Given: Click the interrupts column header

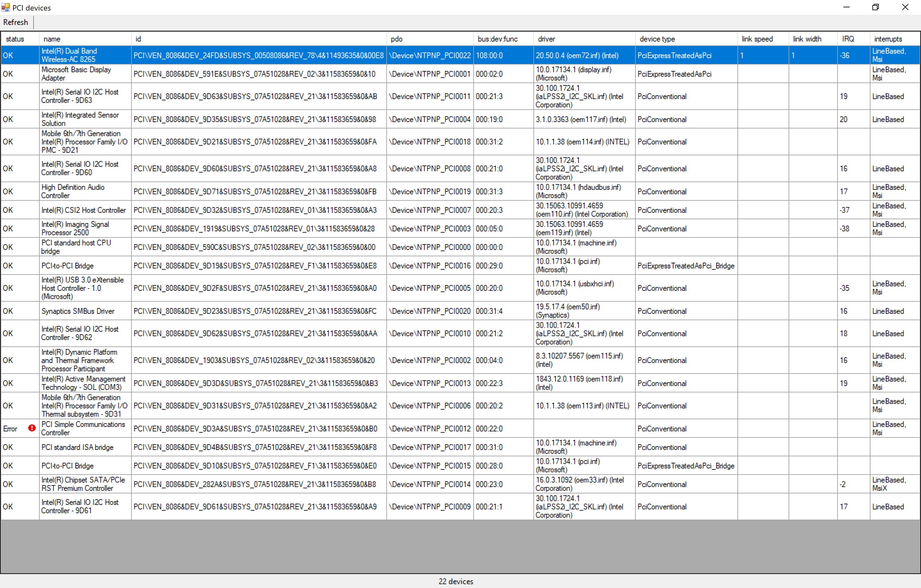Looking at the screenshot, I should [x=895, y=39].
